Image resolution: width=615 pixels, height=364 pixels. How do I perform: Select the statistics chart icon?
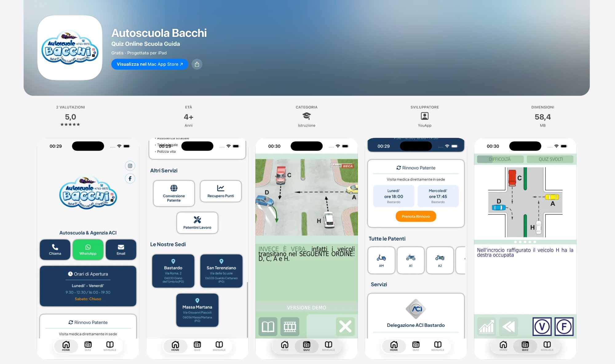click(x=487, y=327)
